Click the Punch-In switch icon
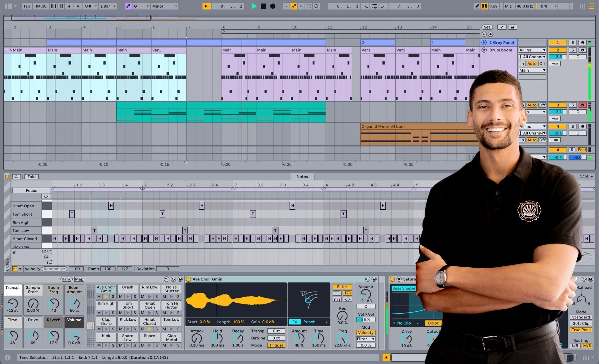This screenshot has height=364, width=599. coord(365,6)
